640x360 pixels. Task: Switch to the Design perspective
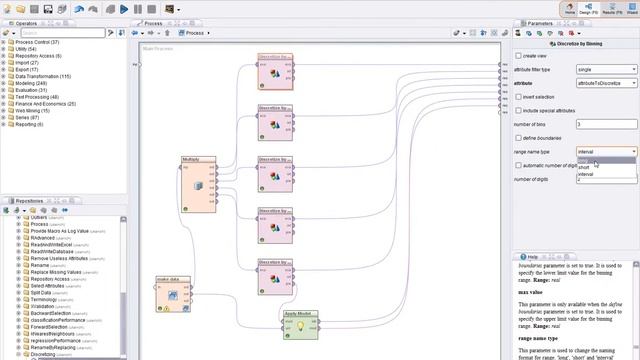pyautogui.click(x=589, y=9)
